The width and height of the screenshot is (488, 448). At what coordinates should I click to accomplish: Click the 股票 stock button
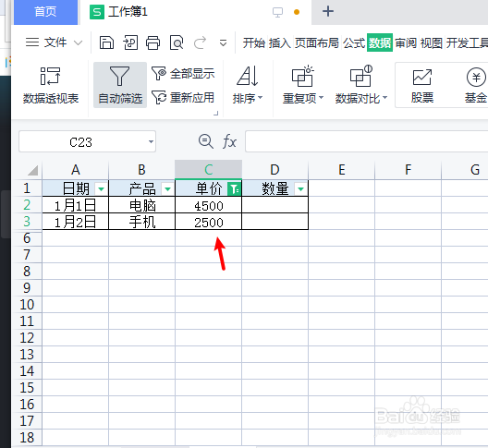pos(422,85)
